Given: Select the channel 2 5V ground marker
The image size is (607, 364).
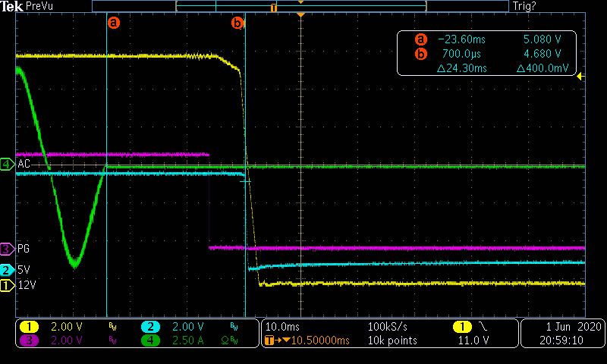Looking at the screenshot, I should (x=7, y=270).
